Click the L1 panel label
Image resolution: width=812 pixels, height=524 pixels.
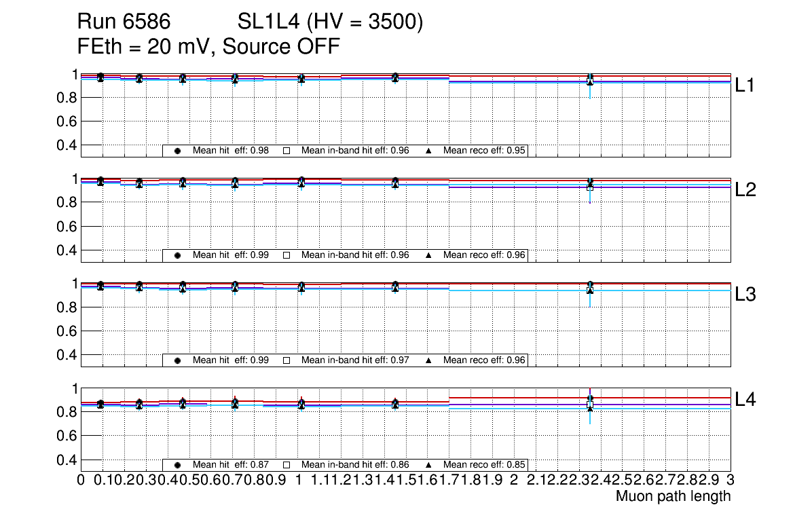pos(746,86)
